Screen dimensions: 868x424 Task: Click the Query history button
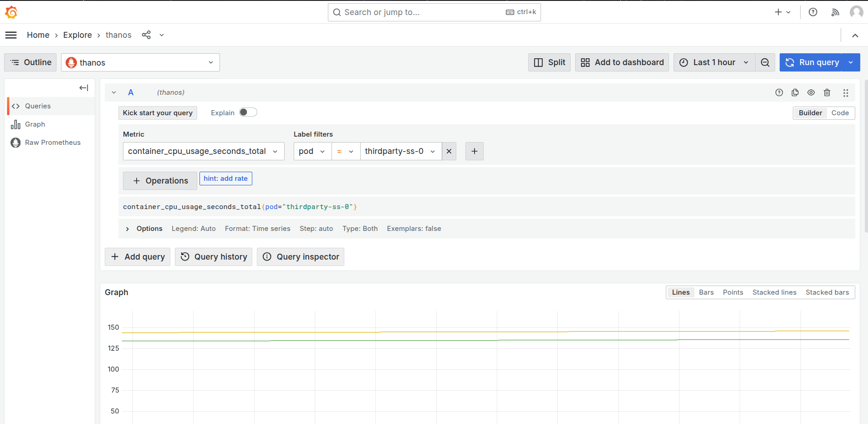click(x=214, y=257)
